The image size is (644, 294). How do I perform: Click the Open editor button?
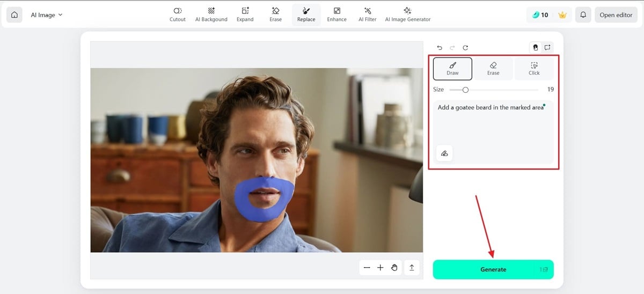pyautogui.click(x=616, y=15)
